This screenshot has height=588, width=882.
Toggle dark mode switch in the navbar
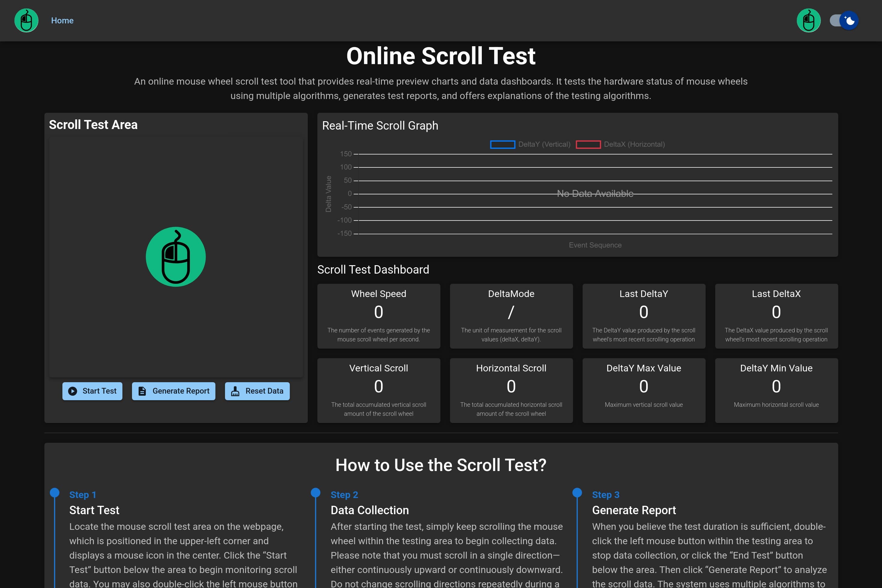coord(844,20)
